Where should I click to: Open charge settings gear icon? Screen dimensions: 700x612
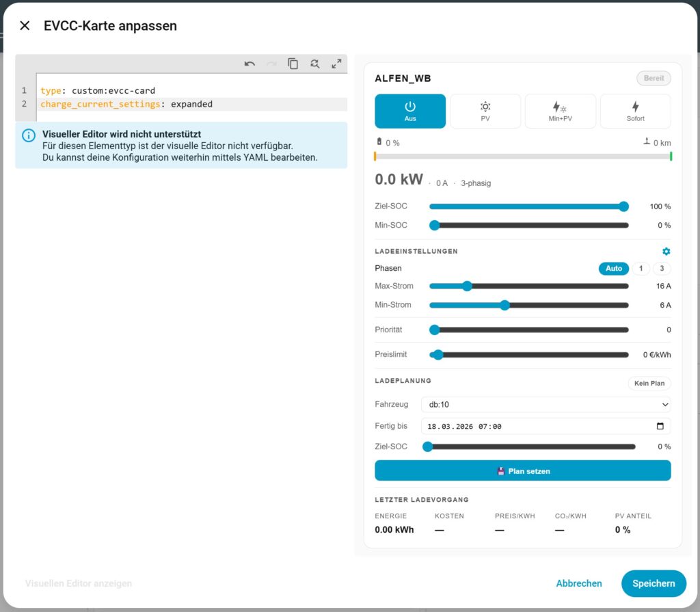pyautogui.click(x=667, y=252)
